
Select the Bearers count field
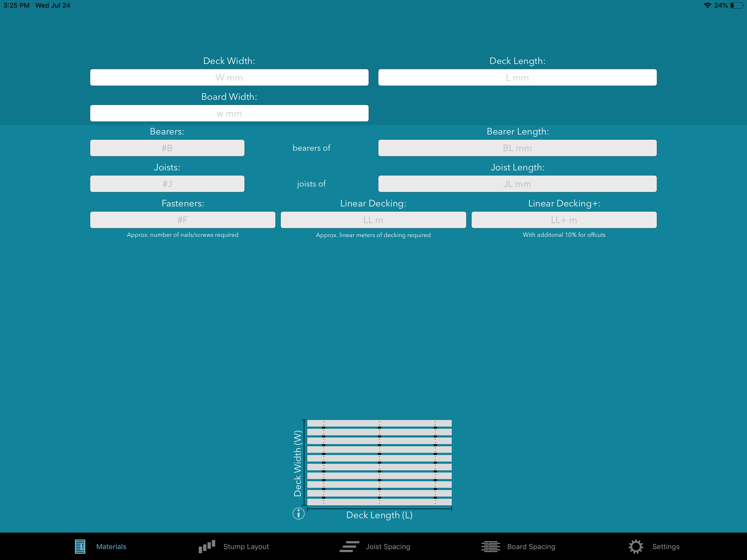point(167,148)
